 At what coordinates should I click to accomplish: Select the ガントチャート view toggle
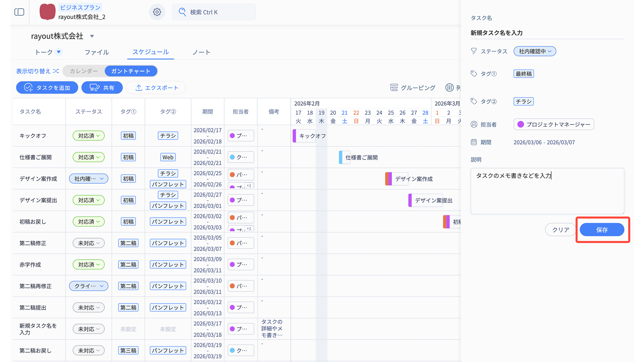point(131,71)
